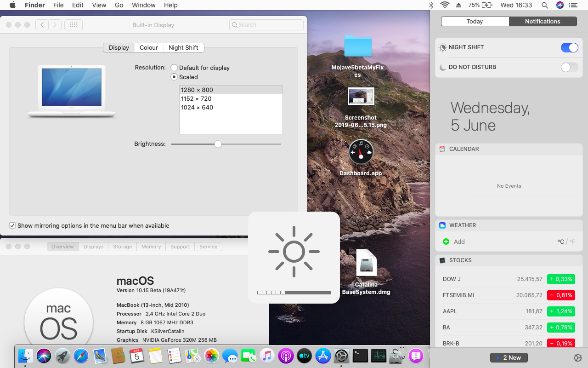
Task: Open Disk Utility from the Dock
Action: [397, 356]
